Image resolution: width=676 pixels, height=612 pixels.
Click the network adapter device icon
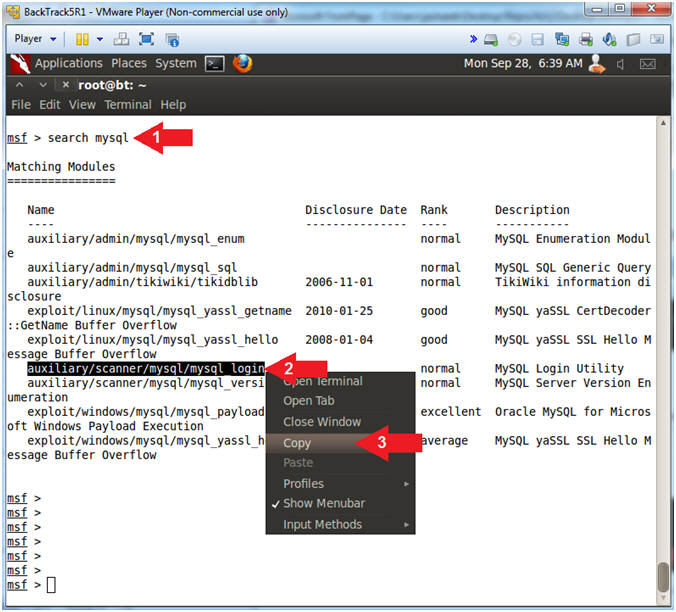pos(562,40)
